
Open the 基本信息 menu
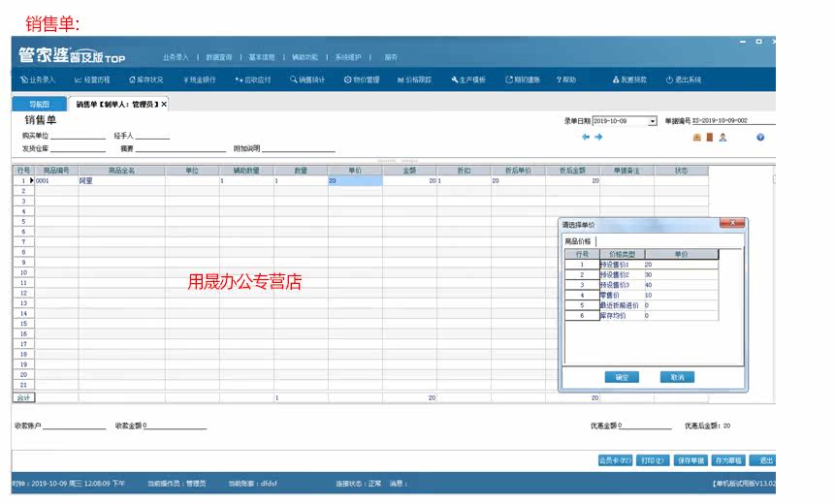click(262, 57)
